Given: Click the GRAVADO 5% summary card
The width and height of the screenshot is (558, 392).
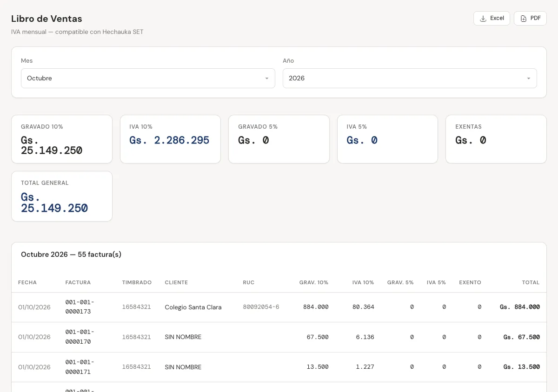Looking at the screenshot, I should (x=279, y=139).
